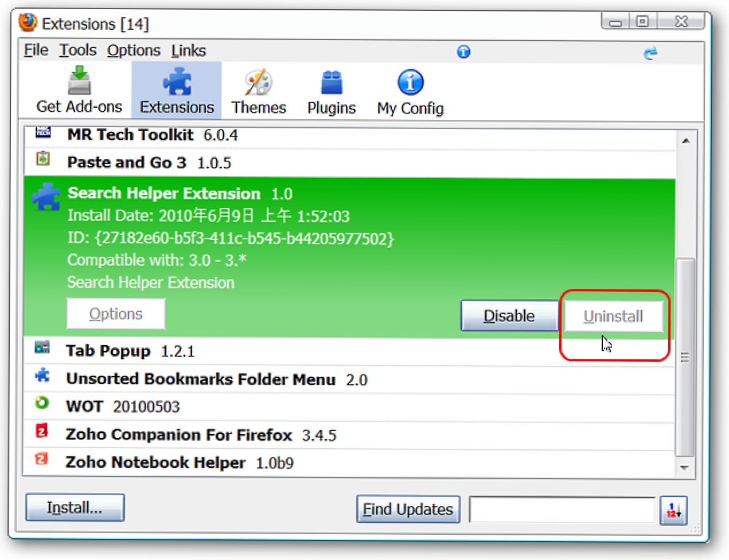Select the Paste and Go 3 row

pyautogui.click(x=349, y=163)
